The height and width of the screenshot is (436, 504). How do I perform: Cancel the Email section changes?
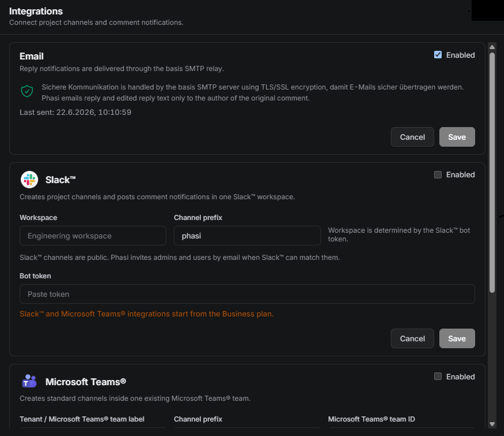(412, 137)
